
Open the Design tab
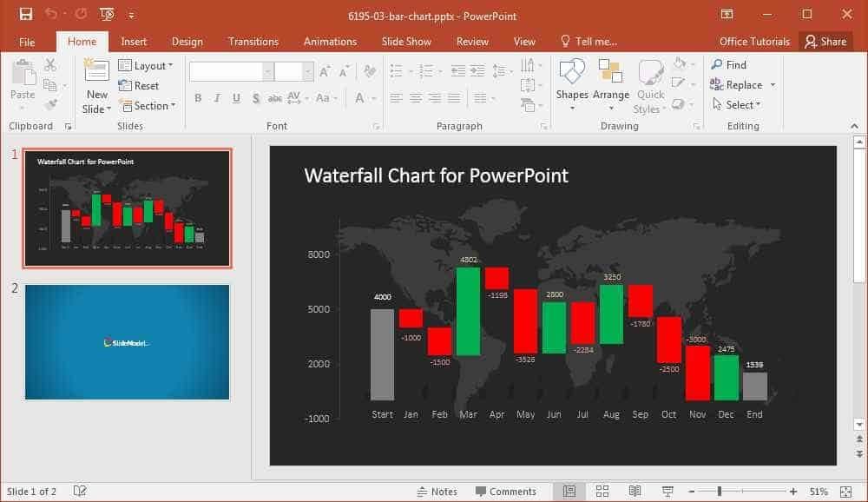click(x=187, y=42)
